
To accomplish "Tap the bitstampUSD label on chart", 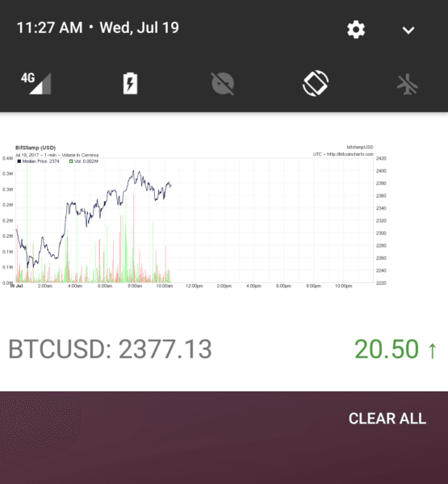I will [x=360, y=148].
